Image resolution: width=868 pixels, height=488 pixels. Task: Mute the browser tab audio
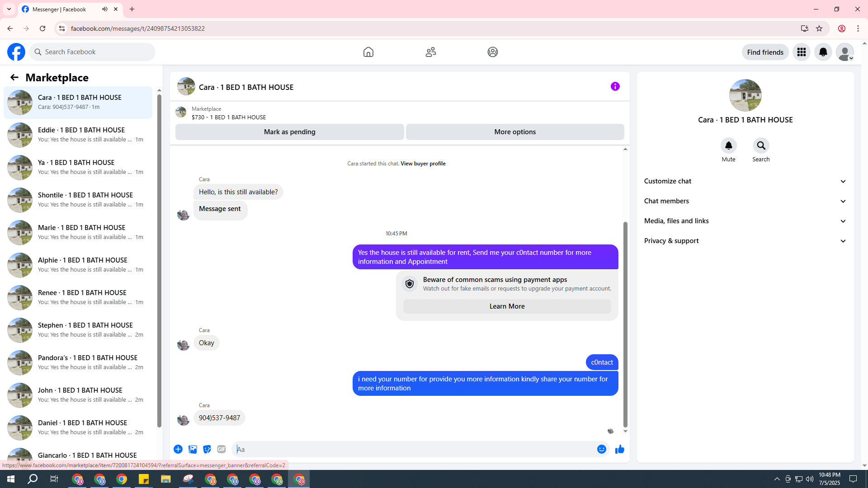coord(105,9)
